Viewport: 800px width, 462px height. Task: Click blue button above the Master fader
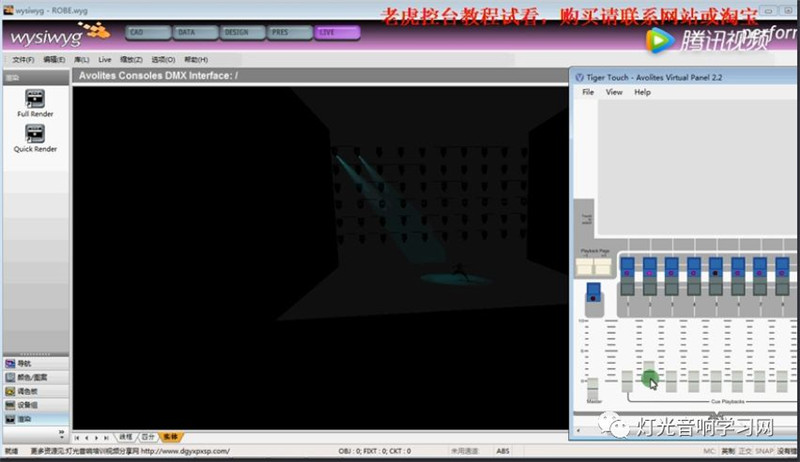click(x=593, y=292)
